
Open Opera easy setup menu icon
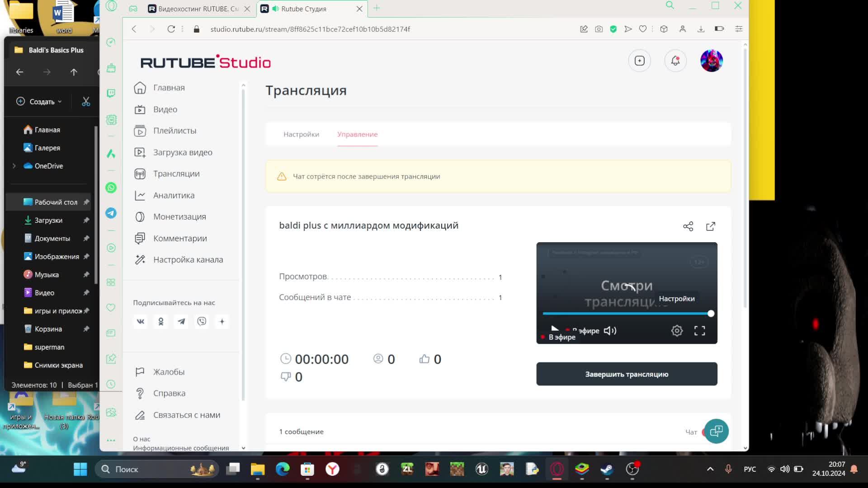coord(739,29)
